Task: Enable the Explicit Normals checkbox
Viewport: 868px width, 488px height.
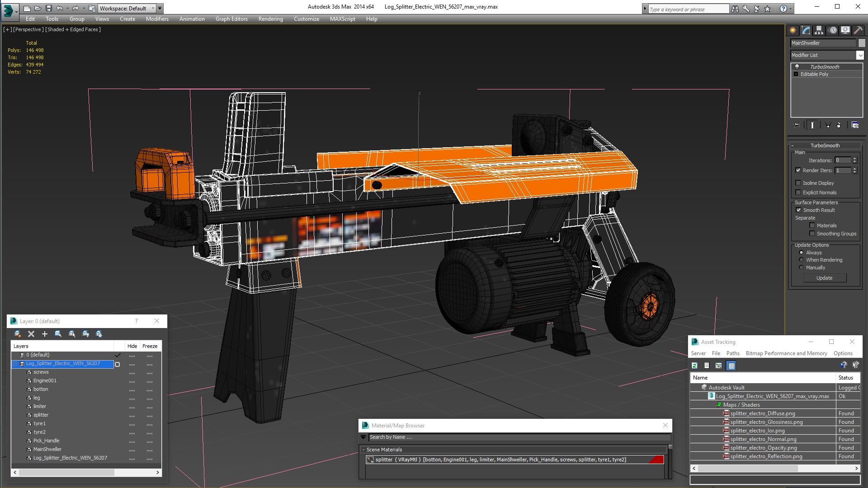Action: 798,192
